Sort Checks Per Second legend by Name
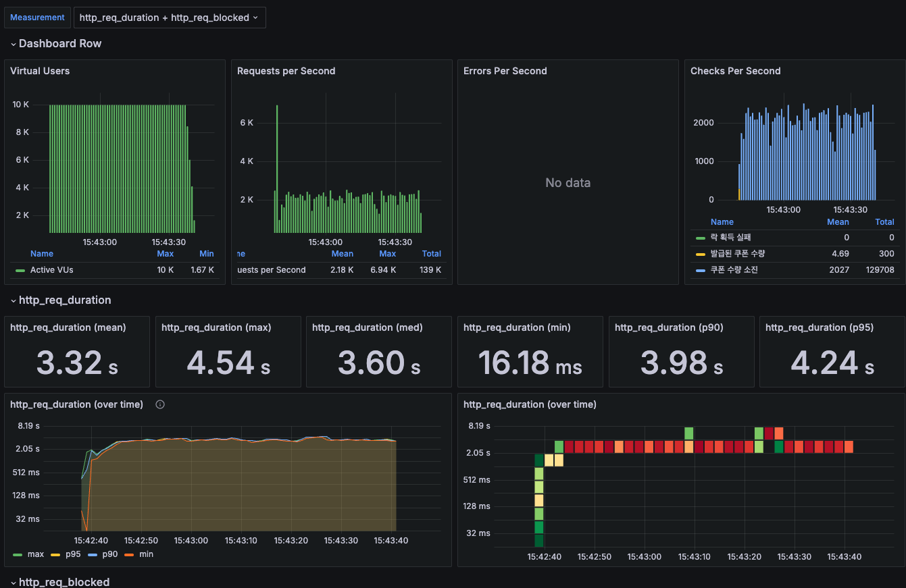This screenshot has width=906, height=588. (x=722, y=222)
